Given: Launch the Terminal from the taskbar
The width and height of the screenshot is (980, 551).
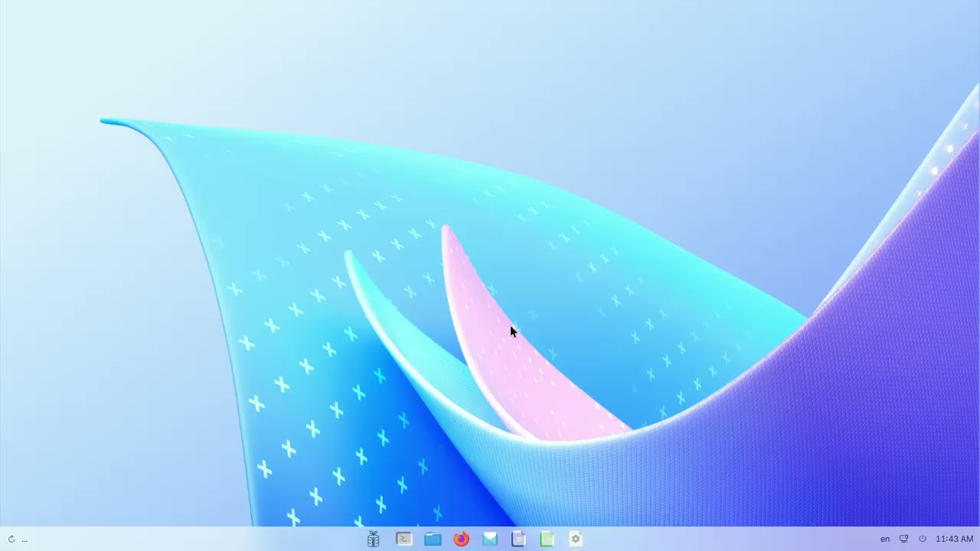Looking at the screenshot, I should point(403,540).
